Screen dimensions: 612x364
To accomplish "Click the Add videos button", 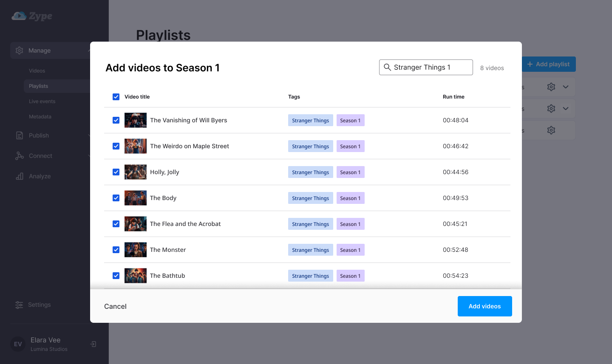I will click(x=484, y=306).
